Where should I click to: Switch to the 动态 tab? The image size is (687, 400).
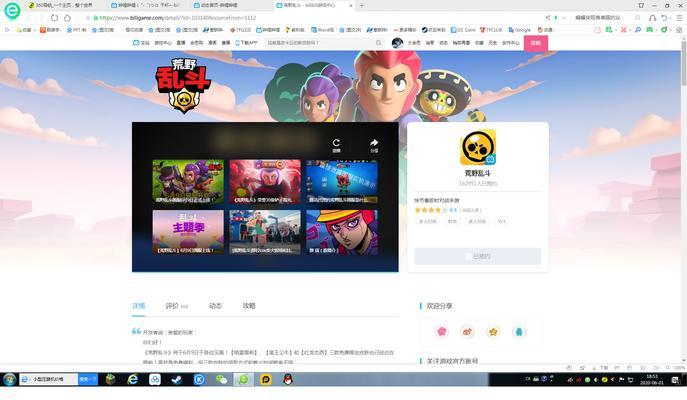(x=215, y=306)
